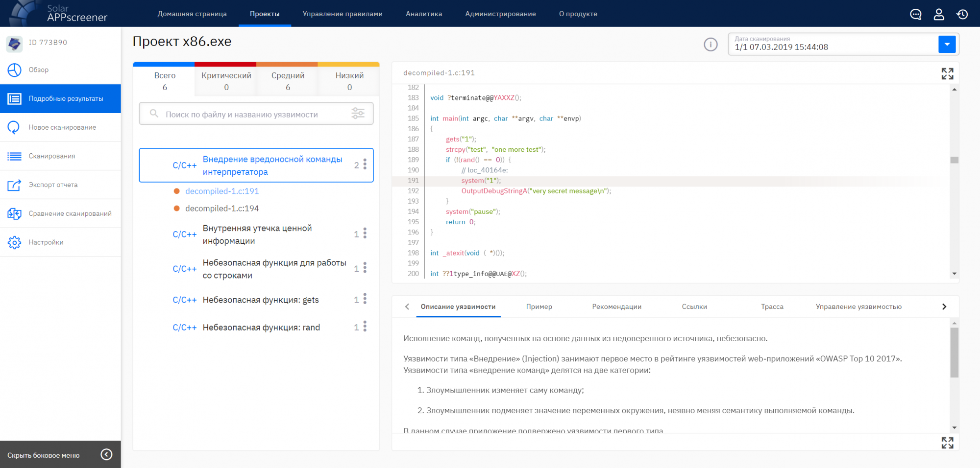Open occurrence decompiled-1.c:191
980x468 pixels.
222,191
